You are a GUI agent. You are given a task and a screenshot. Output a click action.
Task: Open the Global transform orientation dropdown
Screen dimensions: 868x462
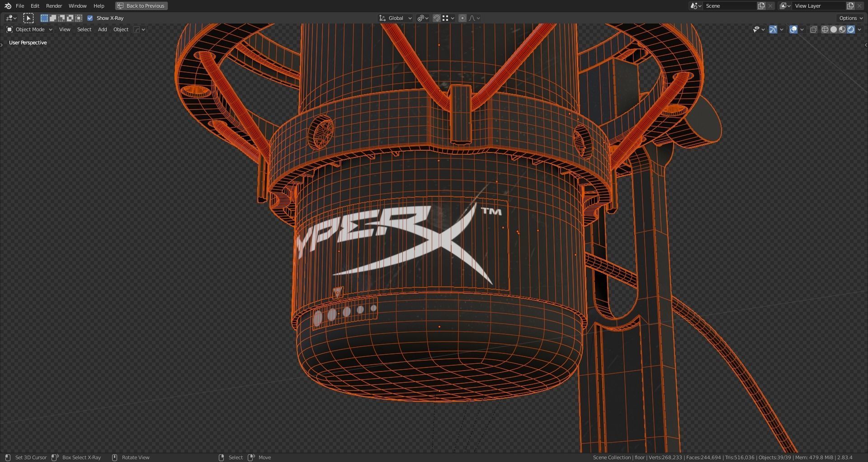coord(396,18)
